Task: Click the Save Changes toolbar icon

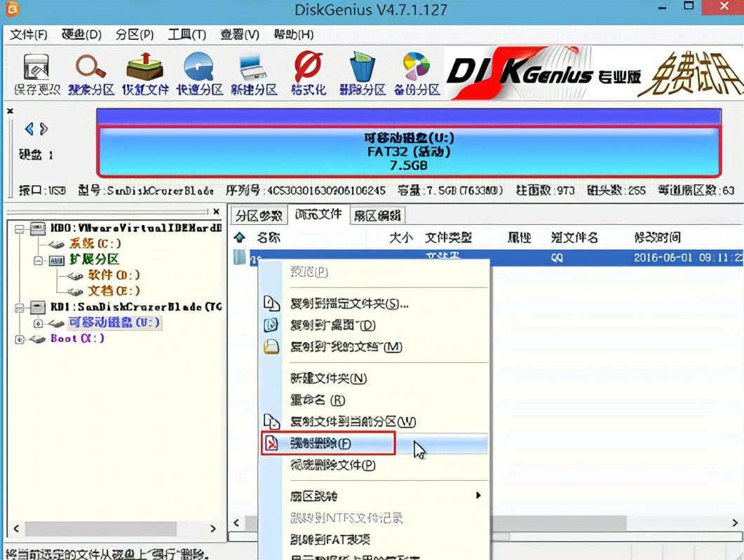Action: click(x=36, y=67)
